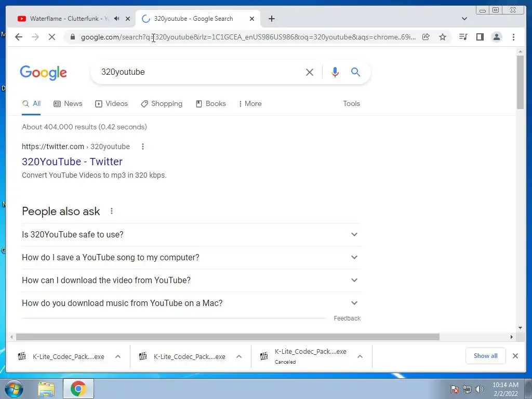532x399 pixels.
Task: Select the Videos results tab
Action: click(x=111, y=104)
